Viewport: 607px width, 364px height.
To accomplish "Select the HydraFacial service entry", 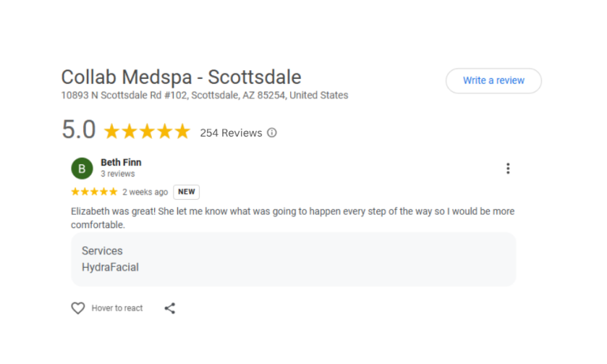I will [x=110, y=267].
